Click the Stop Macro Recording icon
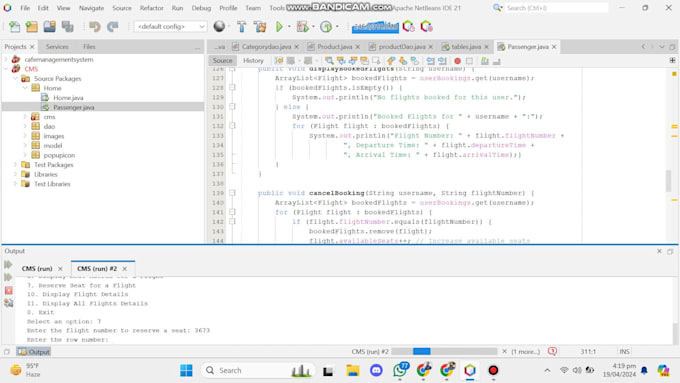The image size is (680, 383). (x=469, y=61)
